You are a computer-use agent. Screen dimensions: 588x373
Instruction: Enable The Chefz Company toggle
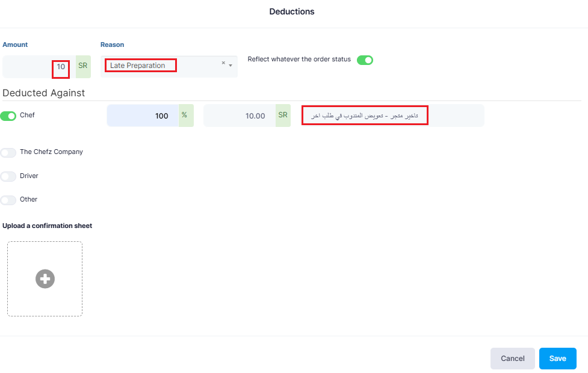(8, 153)
